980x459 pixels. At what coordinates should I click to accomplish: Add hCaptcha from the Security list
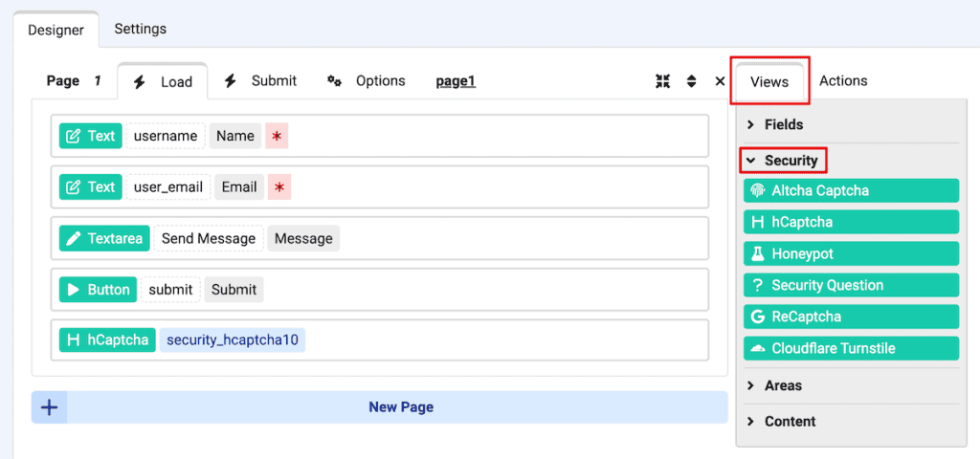point(851,222)
